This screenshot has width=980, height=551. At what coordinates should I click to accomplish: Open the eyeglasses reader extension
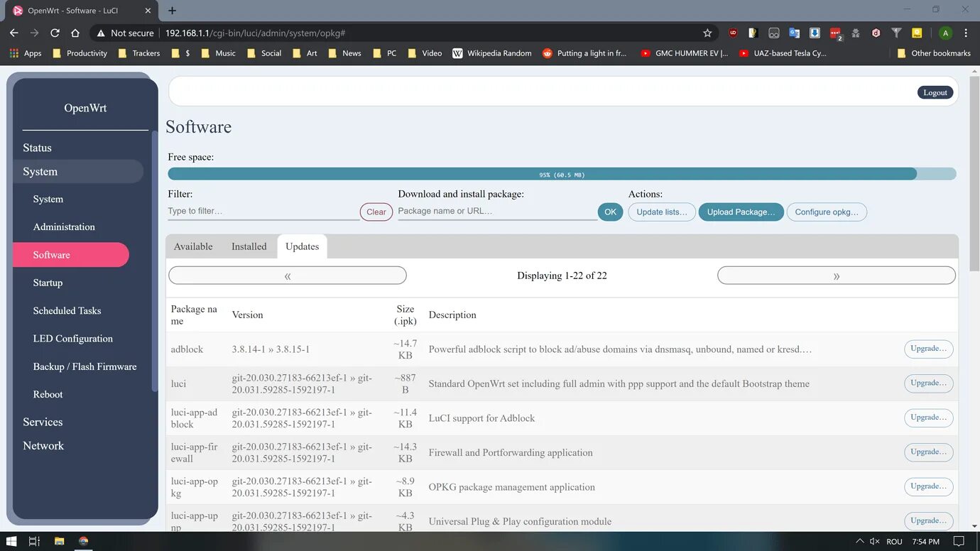tap(774, 33)
